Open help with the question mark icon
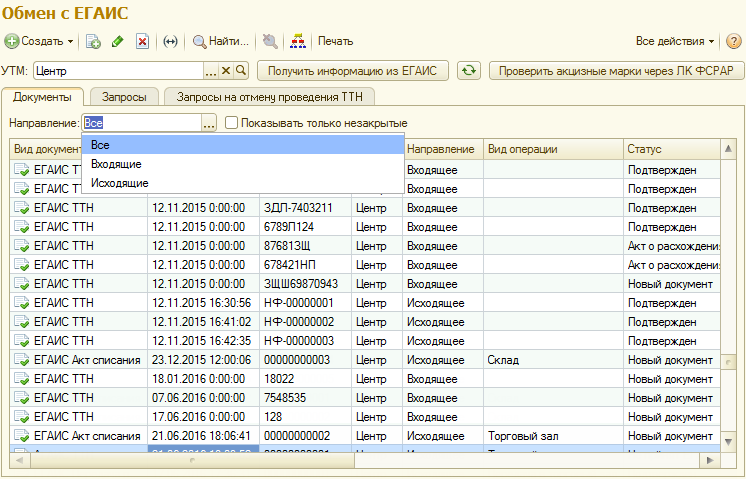The image size is (746, 479). coord(733,42)
